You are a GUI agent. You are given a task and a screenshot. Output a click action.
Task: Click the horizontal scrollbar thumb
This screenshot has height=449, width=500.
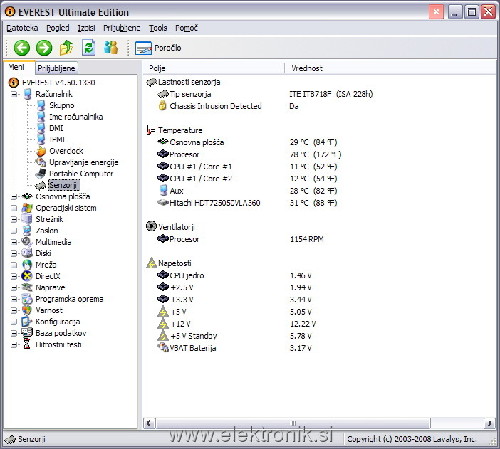click(x=294, y=423)
